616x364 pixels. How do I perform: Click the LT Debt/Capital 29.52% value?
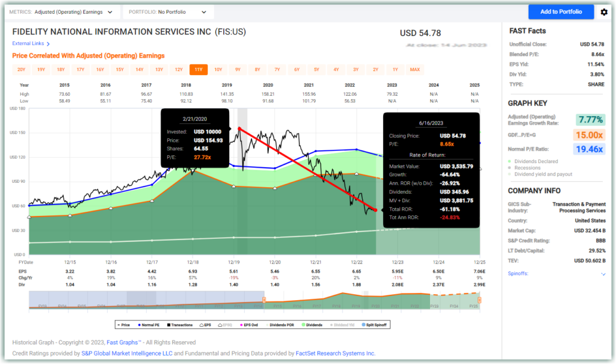tap(597, 251)
